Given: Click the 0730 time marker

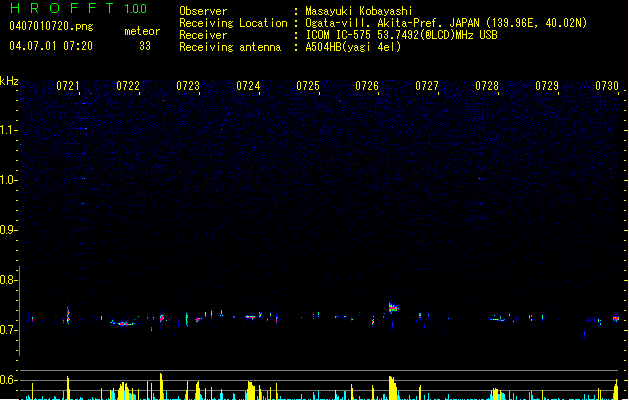Looking at the screenshot, I should pyautogui.click(x=607, y=85).
